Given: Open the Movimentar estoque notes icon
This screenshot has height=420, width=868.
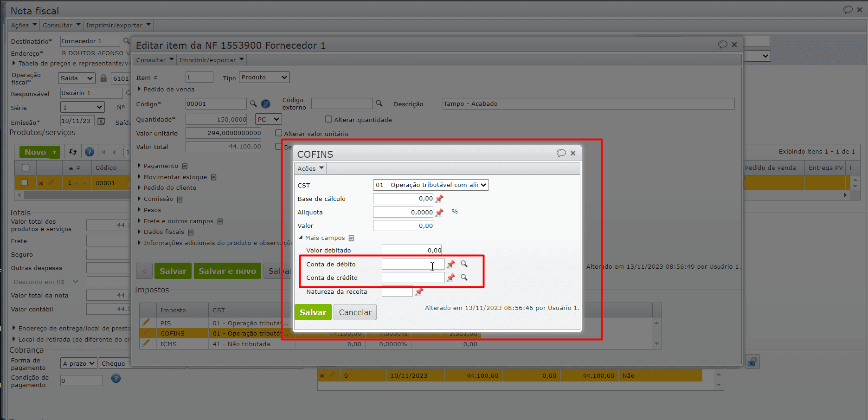Looking at the screenshot, I should coord(213,177).
